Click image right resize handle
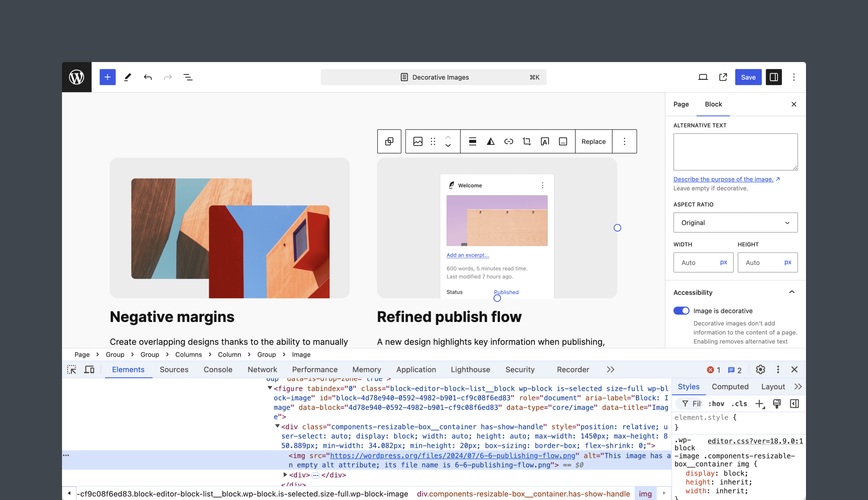868x500 pixels. (x=617, y=228)
